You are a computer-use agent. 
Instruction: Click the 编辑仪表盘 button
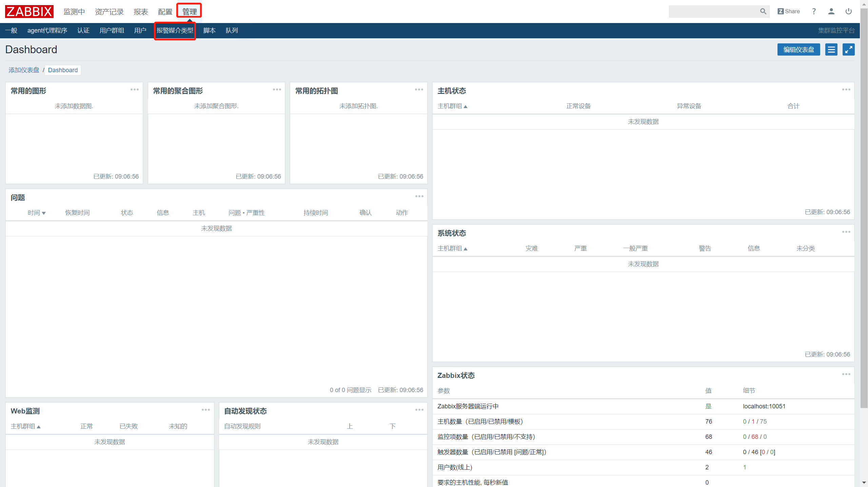point(798,49)
